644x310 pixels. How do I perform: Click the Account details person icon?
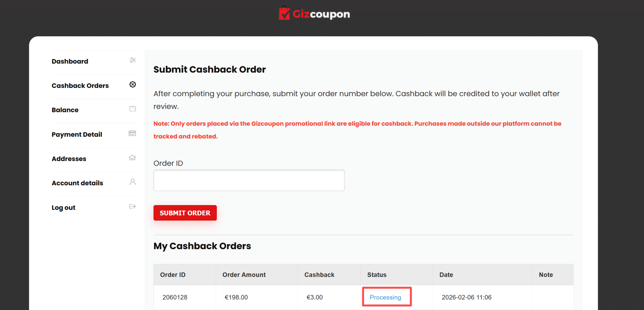133,182
